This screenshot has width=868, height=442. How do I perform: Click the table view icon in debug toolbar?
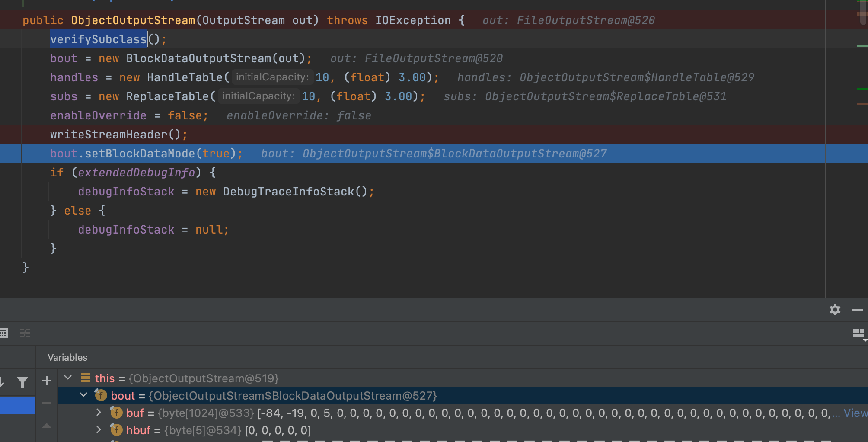[x=4, y=333]
